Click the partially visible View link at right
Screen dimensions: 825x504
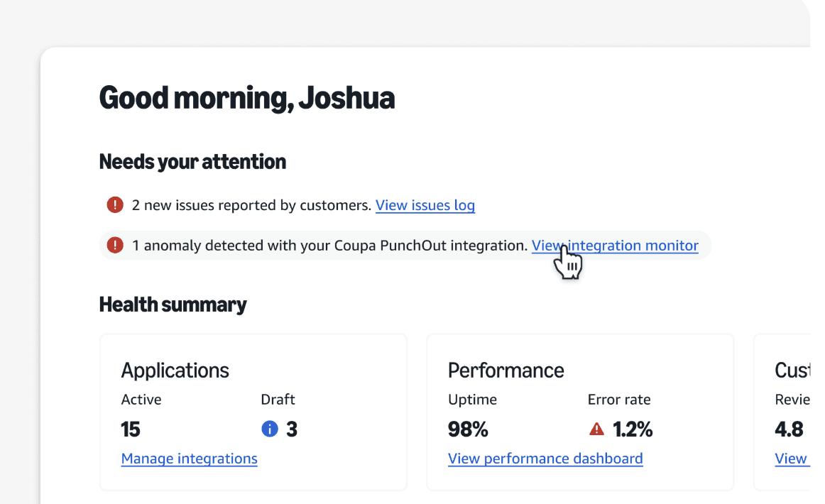[x=791, y=459]
